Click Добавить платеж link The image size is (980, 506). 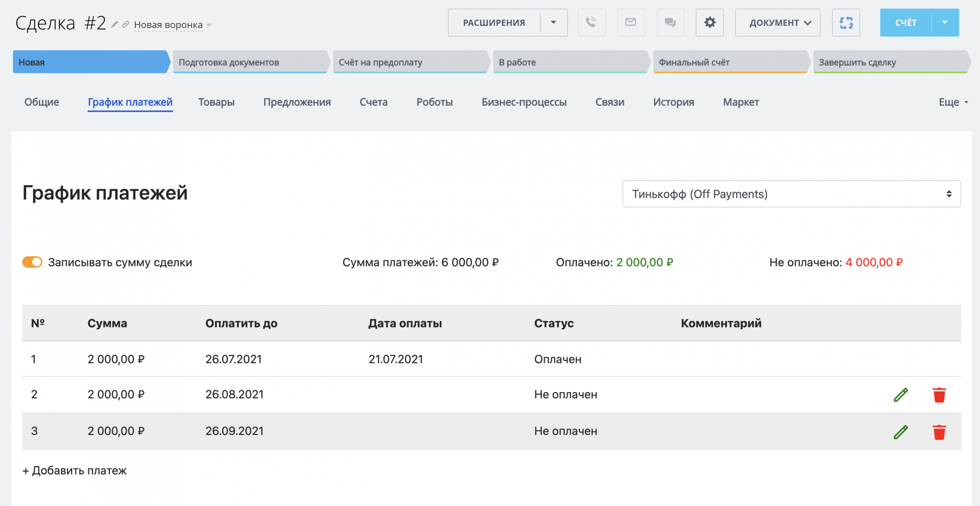(74, 470)
